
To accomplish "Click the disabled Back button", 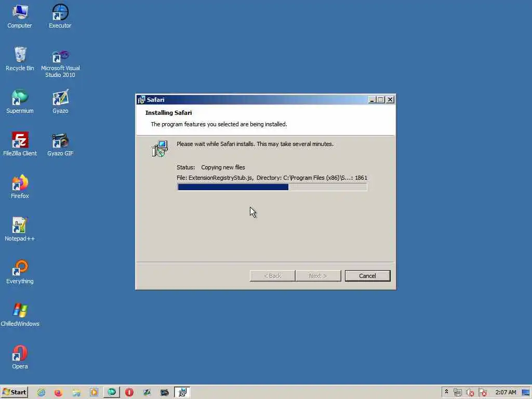I will click(272, 276).
